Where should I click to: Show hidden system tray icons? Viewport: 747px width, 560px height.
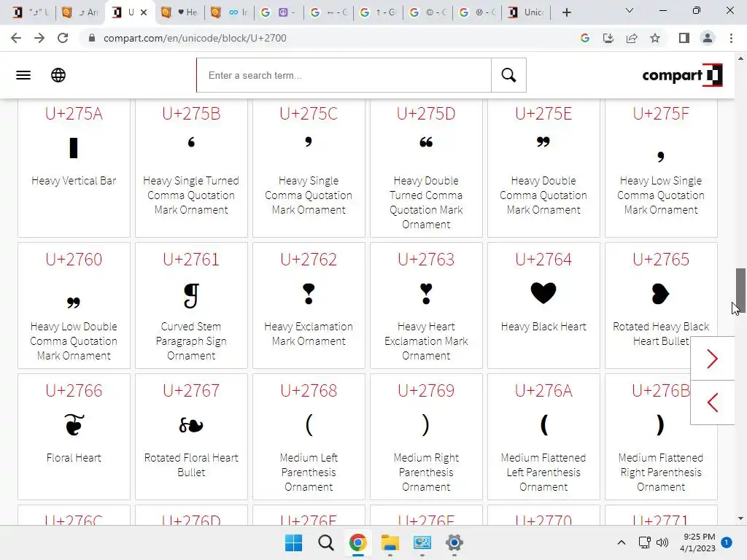(622, 542)
